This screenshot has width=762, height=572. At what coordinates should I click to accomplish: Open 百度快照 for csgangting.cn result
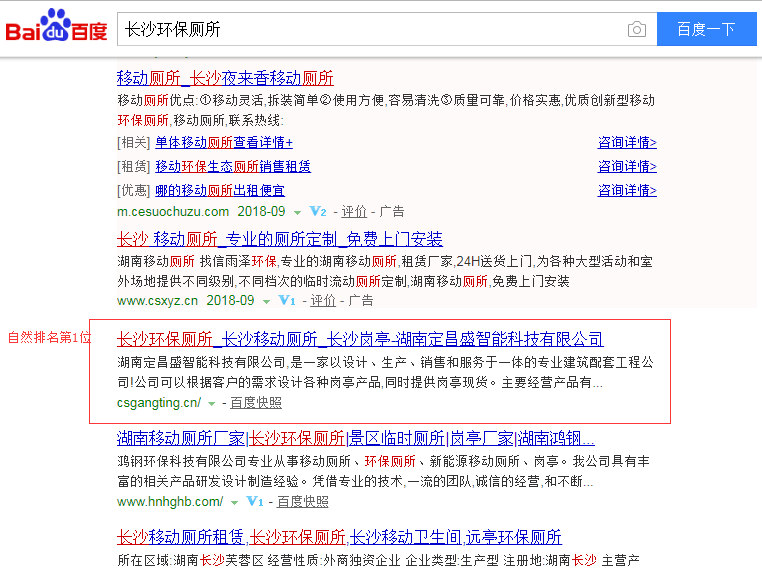[256, 402]
